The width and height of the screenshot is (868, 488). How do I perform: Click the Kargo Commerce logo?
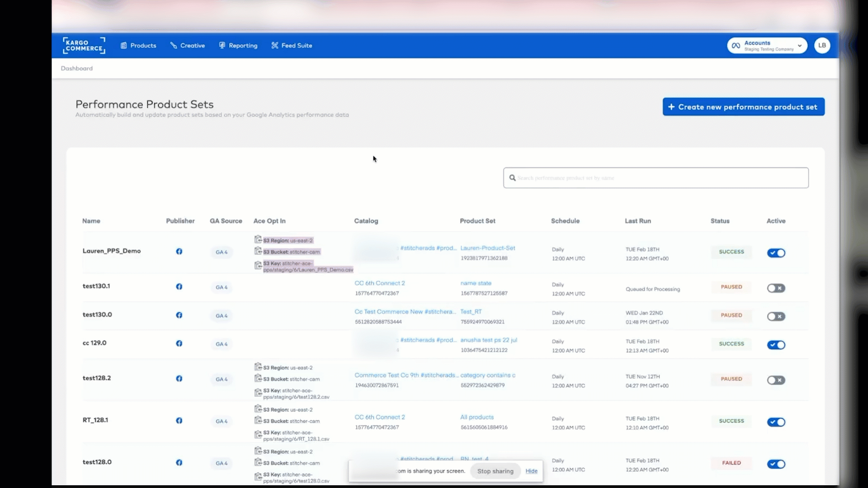[83, 45]
